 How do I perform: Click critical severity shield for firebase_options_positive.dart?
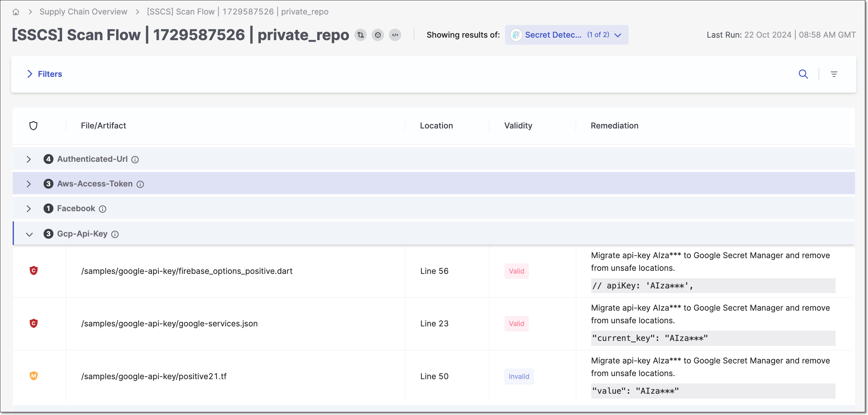click(x=33, y=270)
